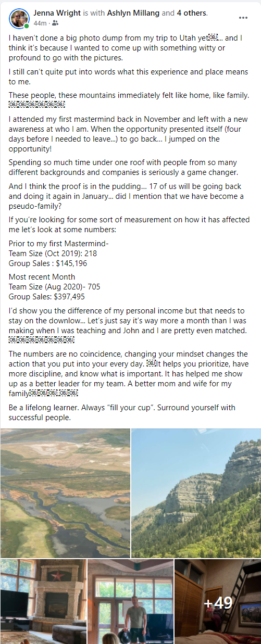
Task: Click the emoji placeholder after 'Utah yet'
Action: 213,38
